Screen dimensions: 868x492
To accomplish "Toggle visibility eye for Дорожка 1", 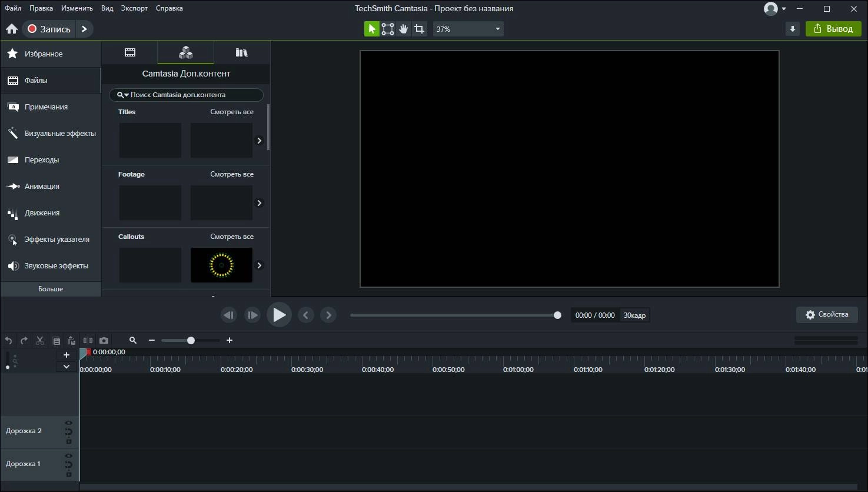I will pos(69,456).
